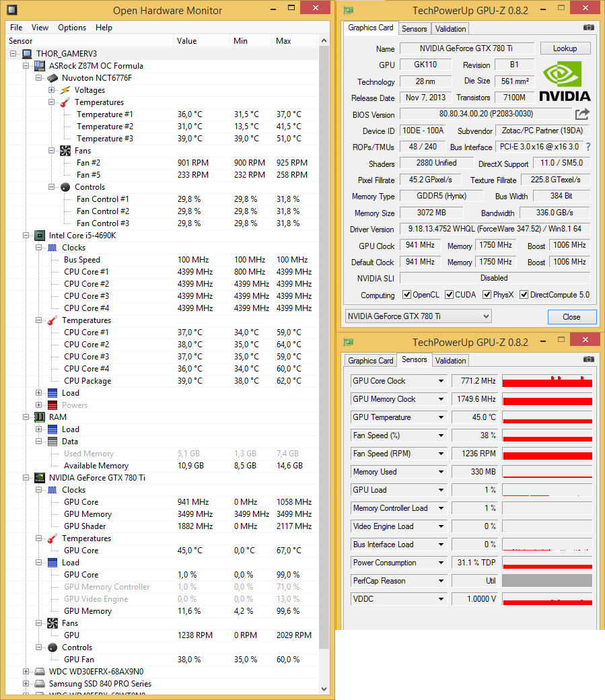Screen dimensions: 605x700
Task: Click the Close button in GPU-Z
Action: point(572,317)
